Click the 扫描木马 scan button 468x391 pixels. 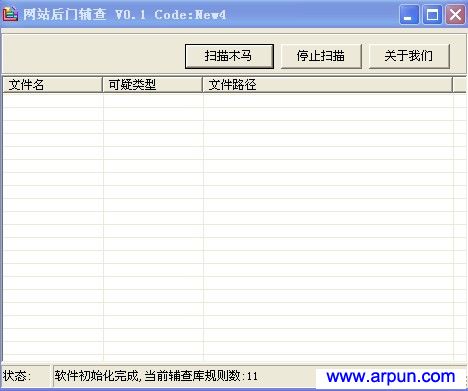pyautogui.click(x=229, y=56)
